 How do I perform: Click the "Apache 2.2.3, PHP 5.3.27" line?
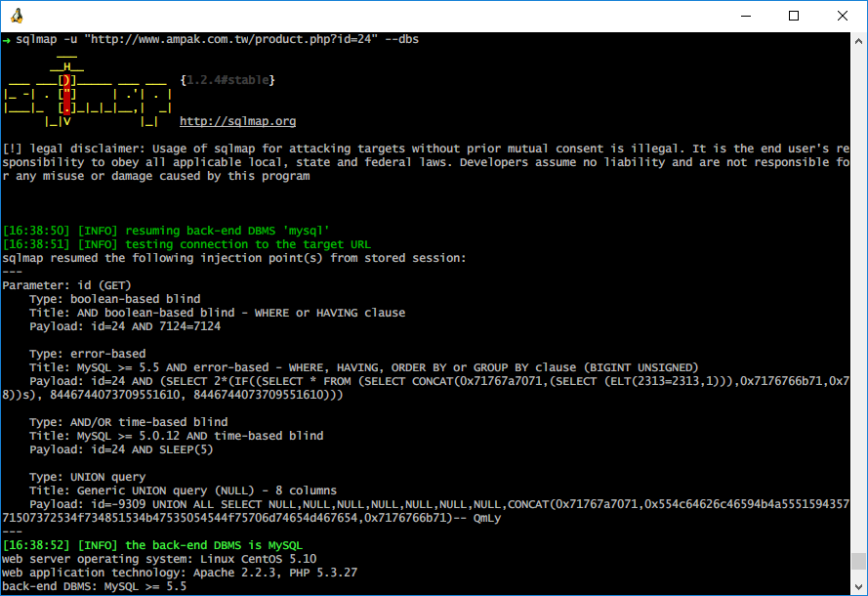coord(180,573)
